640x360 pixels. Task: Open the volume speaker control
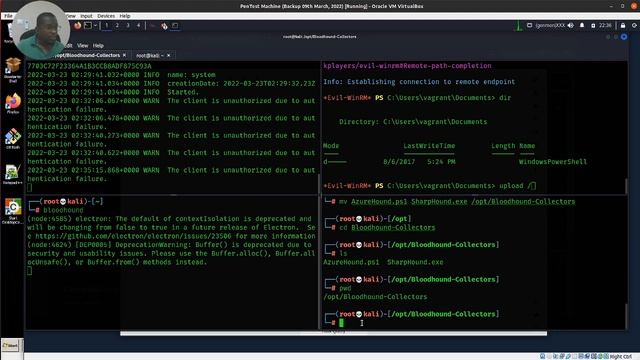tap(571, 25)
